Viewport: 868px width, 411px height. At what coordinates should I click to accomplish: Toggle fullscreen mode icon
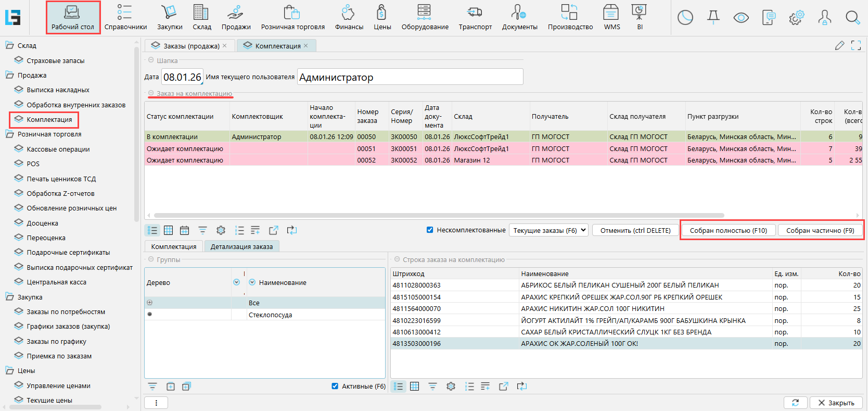pyautogui.click(x=856, y=46)
